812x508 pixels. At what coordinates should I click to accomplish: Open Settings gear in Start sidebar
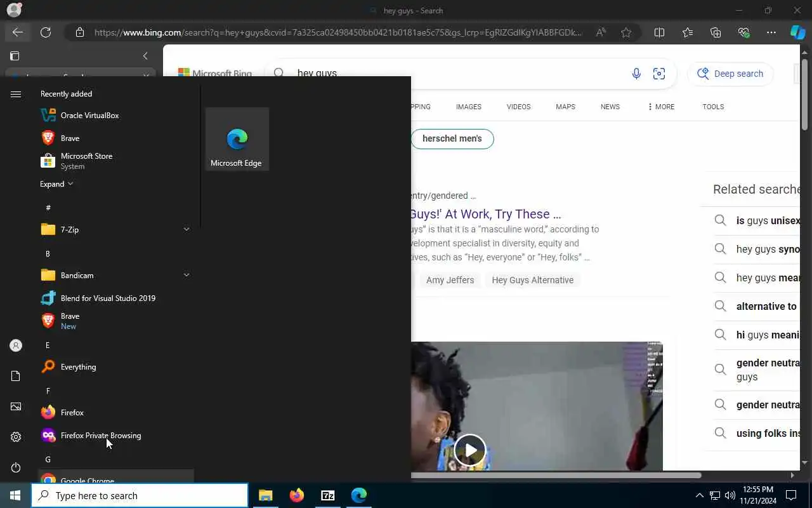tap(16, 437)
